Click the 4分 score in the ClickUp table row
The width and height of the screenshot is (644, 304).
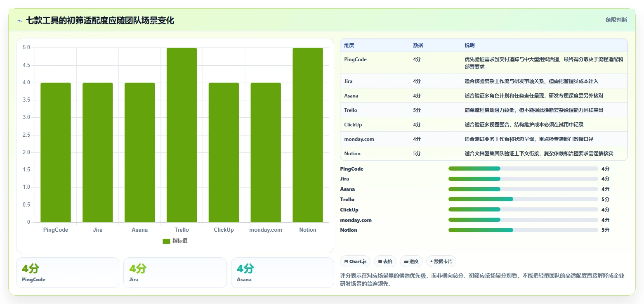(417, 125)
